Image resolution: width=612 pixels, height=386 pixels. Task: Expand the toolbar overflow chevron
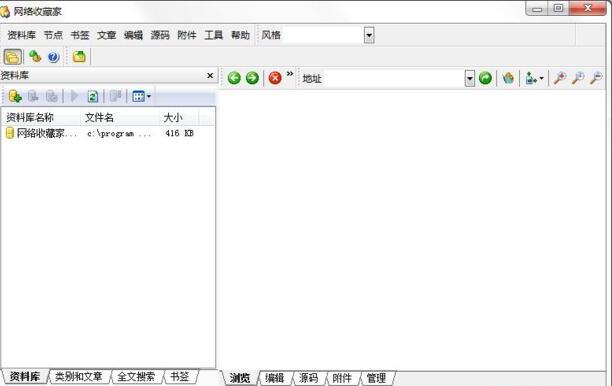[x=290, y=74]
